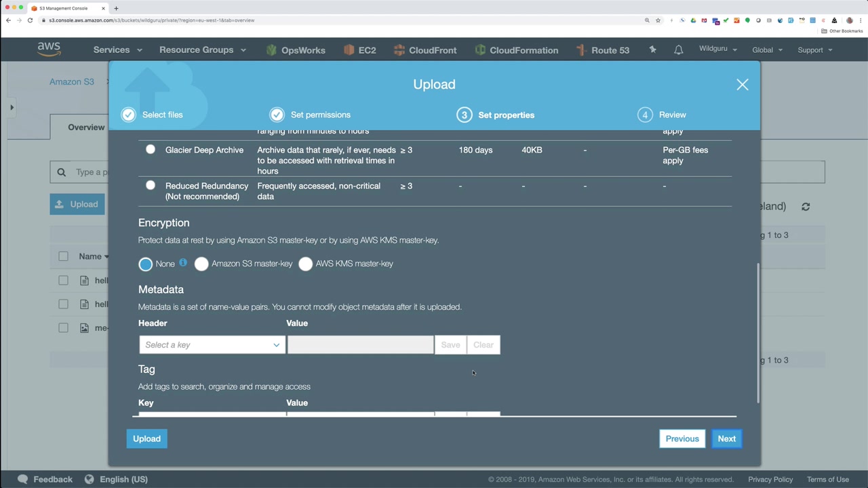Screen dimensions: 868x488
Task: Click the metadata Clear button
Action: [x=484, y=345]
